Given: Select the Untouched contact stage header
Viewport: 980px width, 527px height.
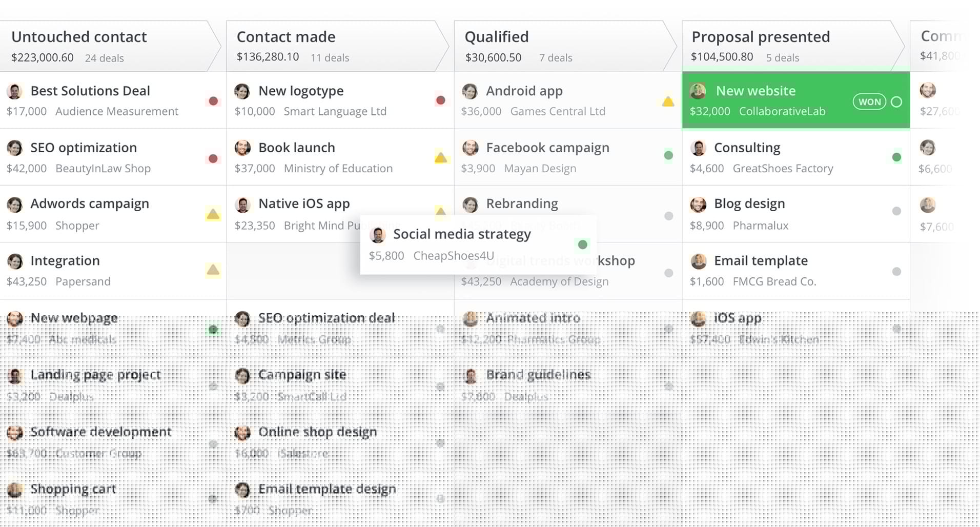Looking at the screenshot, I should (x=110, y=46).
